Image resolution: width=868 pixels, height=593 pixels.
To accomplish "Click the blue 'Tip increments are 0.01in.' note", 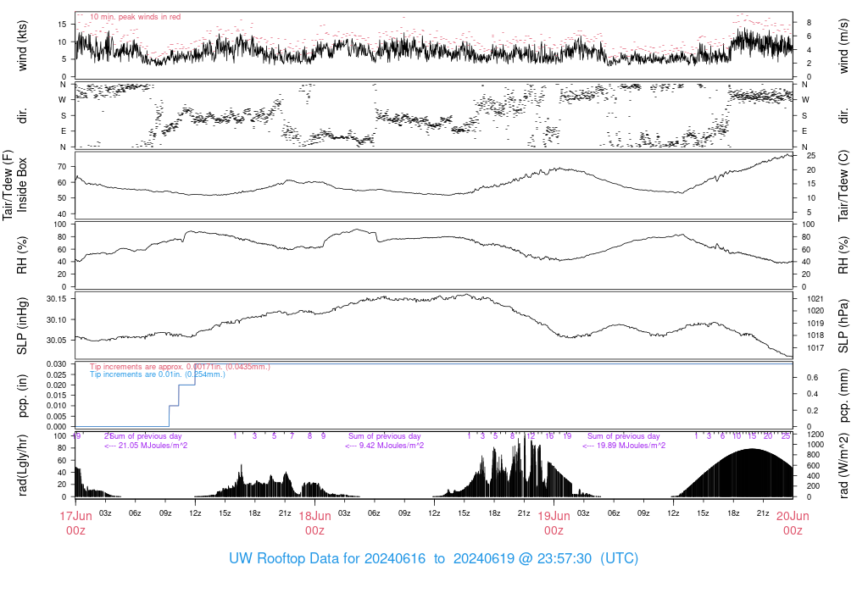I will click(158, 374).
